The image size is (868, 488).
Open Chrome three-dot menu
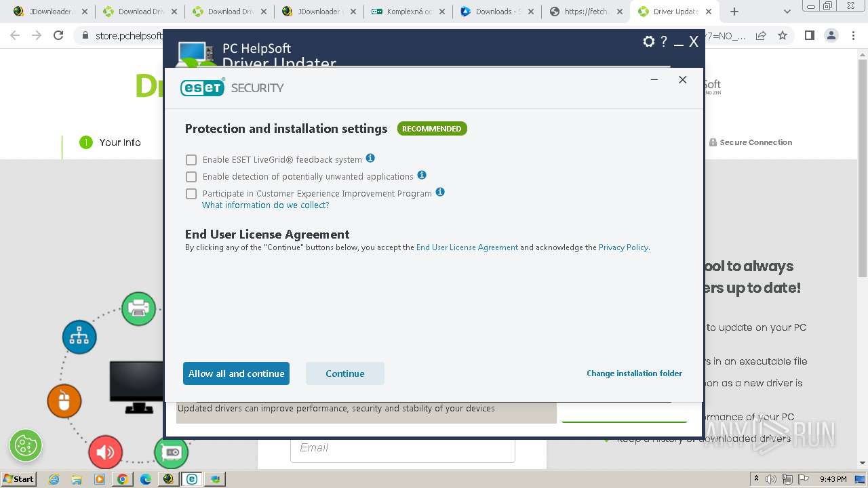(x=852, y=35)
